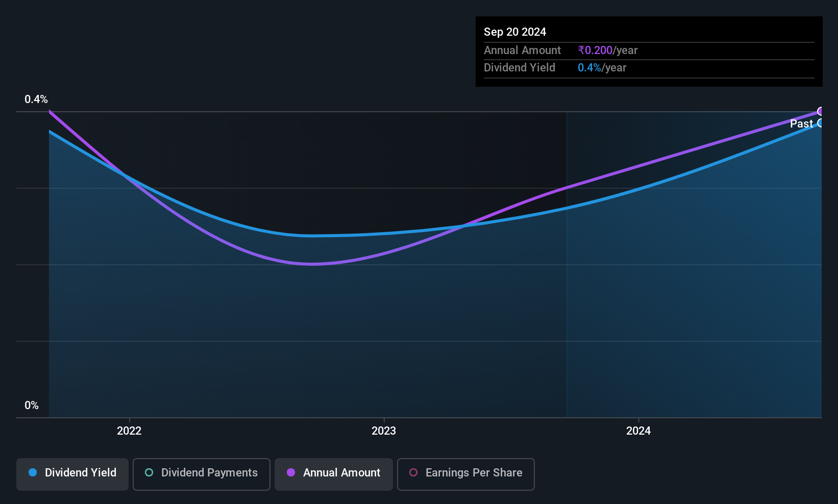This screenshot has width=838, height=504.
Task: Click the 2023 axis label
Action: (384, 431)
